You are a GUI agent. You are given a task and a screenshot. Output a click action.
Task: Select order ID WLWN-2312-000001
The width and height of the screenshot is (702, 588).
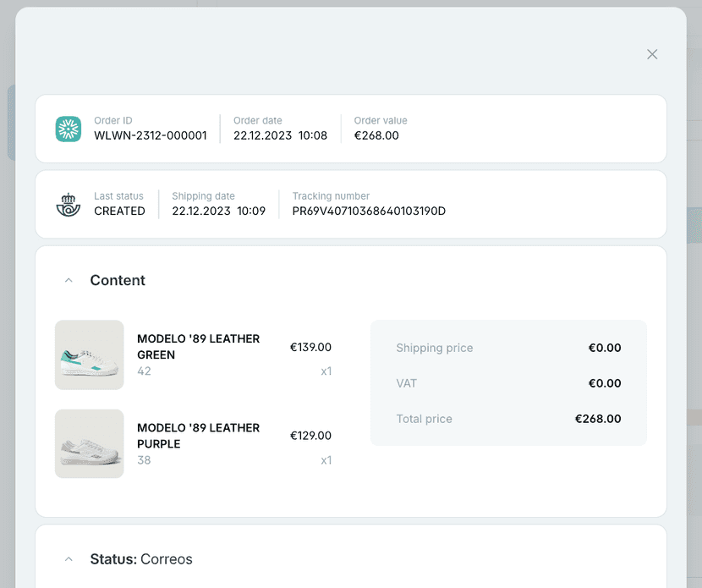coord(151,135)
